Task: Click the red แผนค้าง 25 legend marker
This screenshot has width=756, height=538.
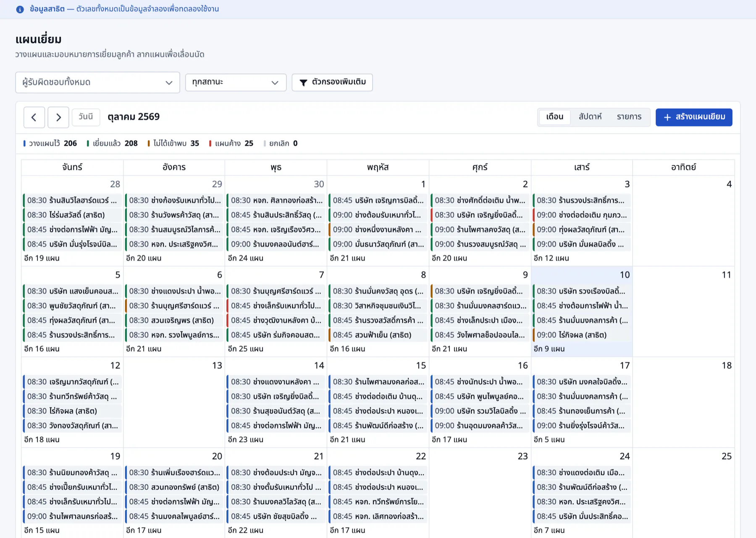Action: click(x=210, y=143)
